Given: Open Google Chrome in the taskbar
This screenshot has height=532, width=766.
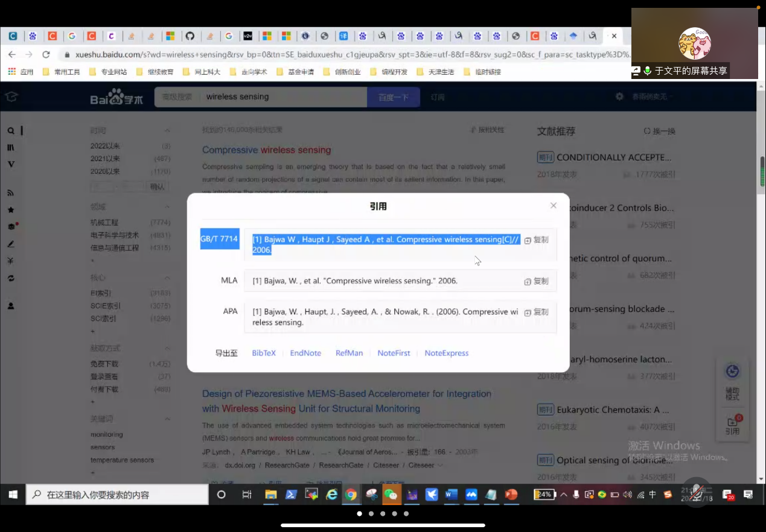Looking at the screenshot, I should coord(351,495).
